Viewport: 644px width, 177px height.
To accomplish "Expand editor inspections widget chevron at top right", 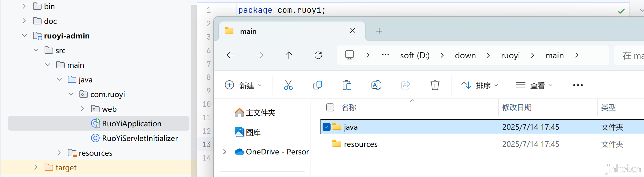I will [x=641, y=10].
